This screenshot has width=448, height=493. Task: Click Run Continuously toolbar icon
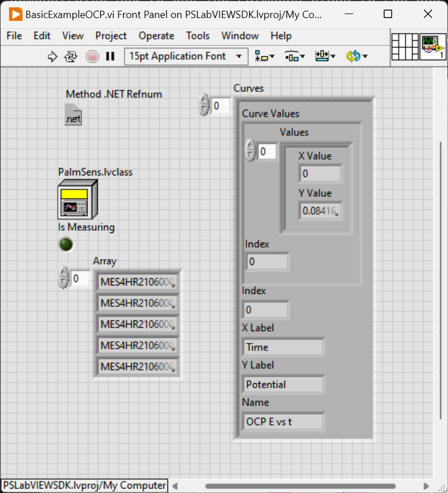71,56
